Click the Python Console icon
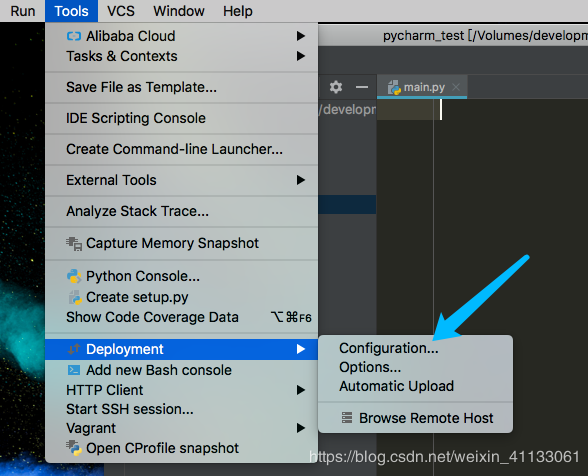588x476 pixels. click(x=74, y=276)
